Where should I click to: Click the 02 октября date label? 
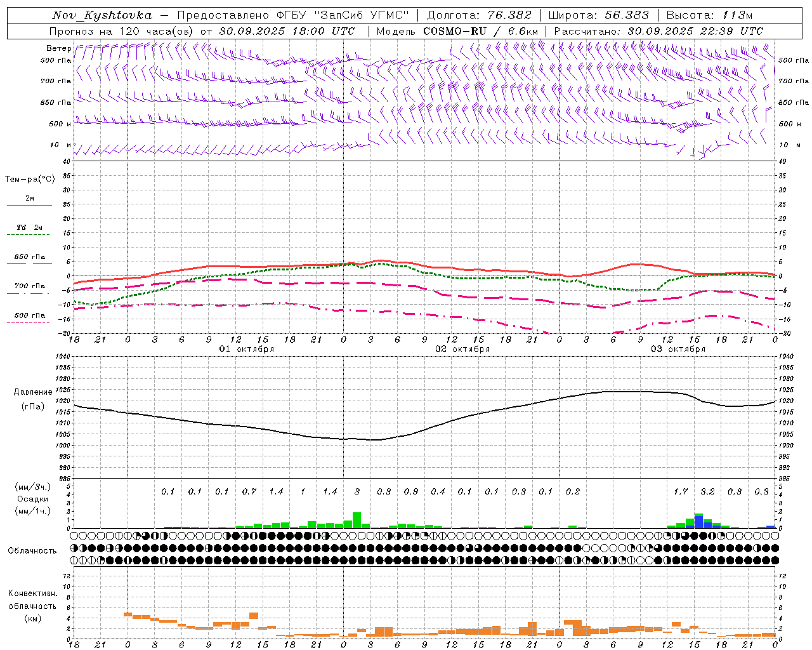click(x=462, y=349)
